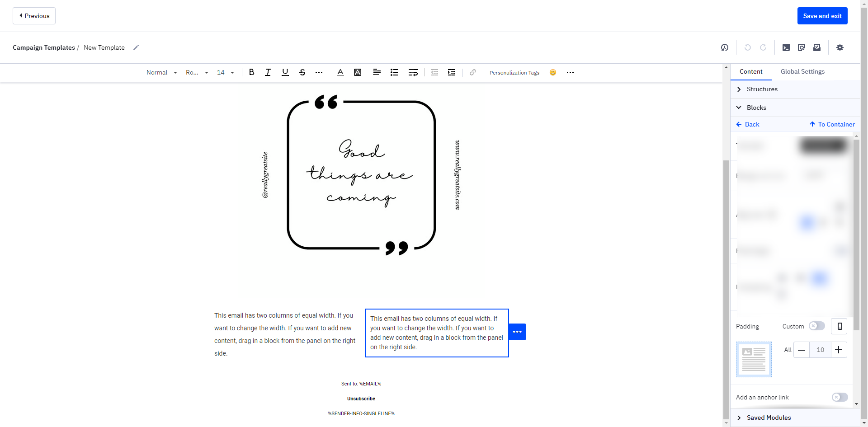This screenshot has height=427, width=868.
Task: Open text alignment options
Action: tap(377, 72)
